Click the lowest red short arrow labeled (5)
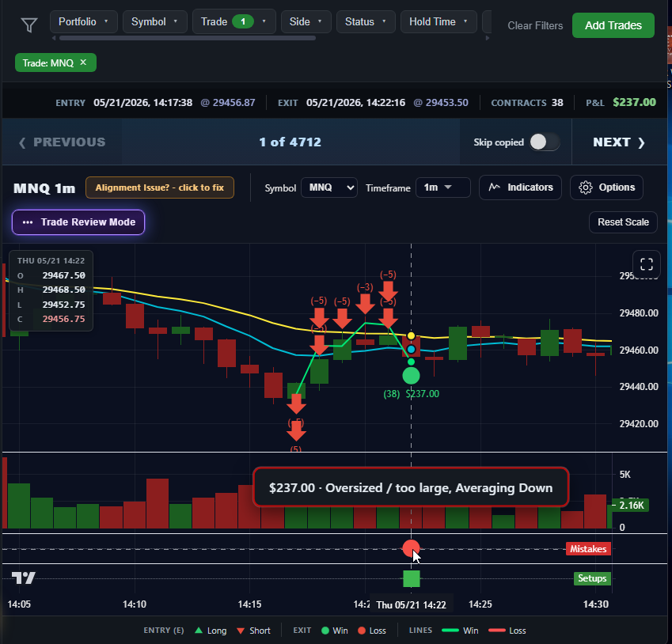 click(296, 431)
